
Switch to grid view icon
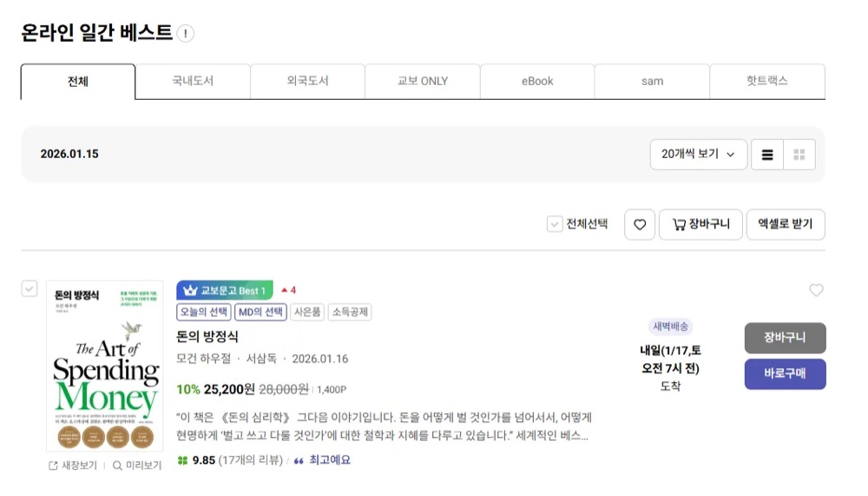799,155
